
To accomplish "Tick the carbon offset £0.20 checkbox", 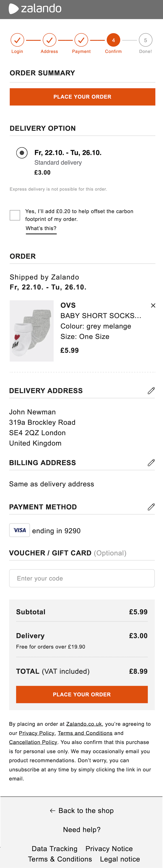I will click(x=15, y=215).
